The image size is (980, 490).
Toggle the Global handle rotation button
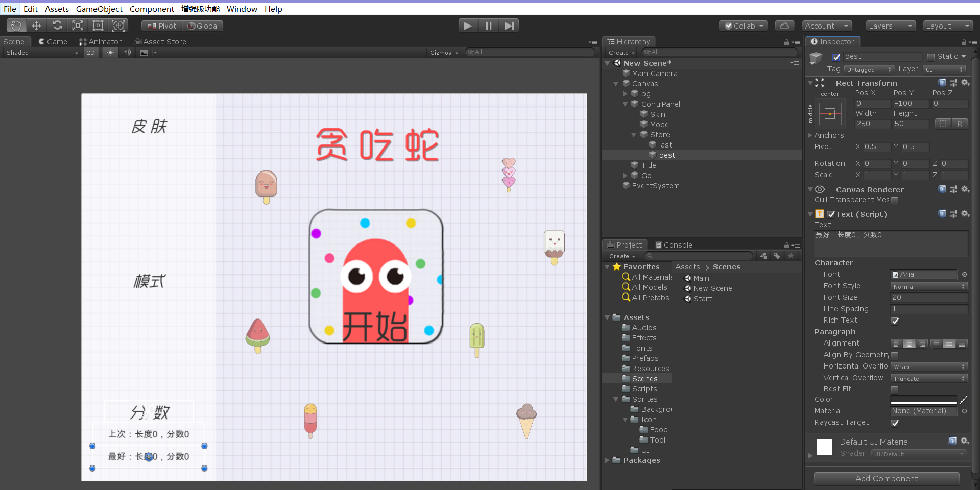point(203,26)
